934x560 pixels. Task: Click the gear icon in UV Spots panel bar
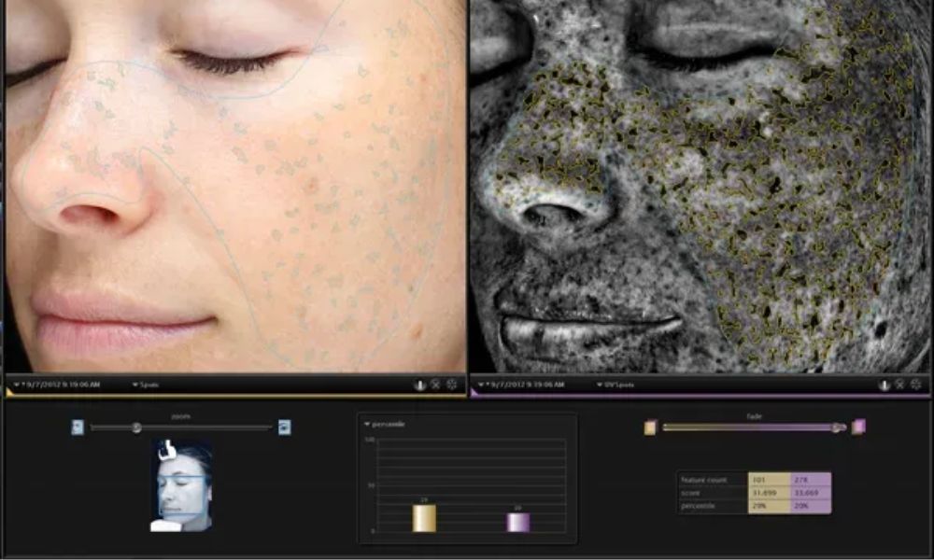click(915, 385)
